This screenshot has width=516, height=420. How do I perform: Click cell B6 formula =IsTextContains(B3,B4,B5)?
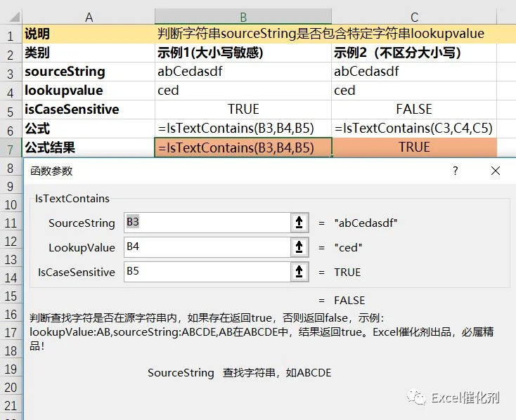pos(243,129)
